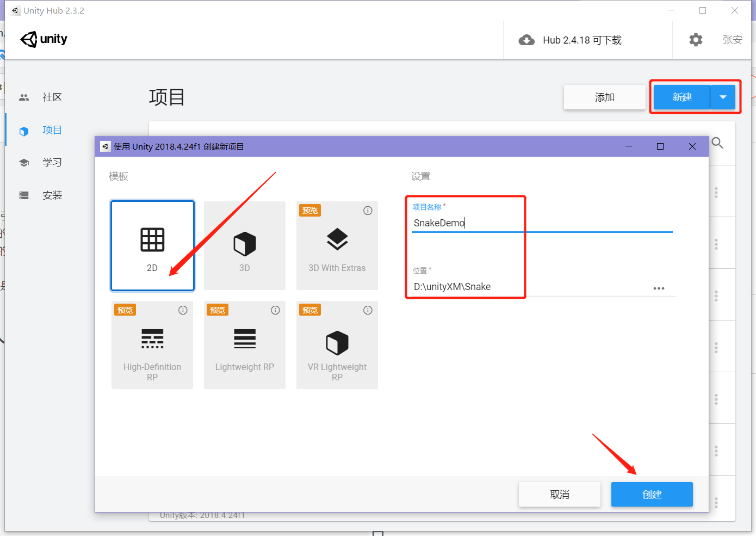Viewport: 756px width, 536px height.
Task: Click the info icon on High-Definition RP template
Action: click(183, 310)
